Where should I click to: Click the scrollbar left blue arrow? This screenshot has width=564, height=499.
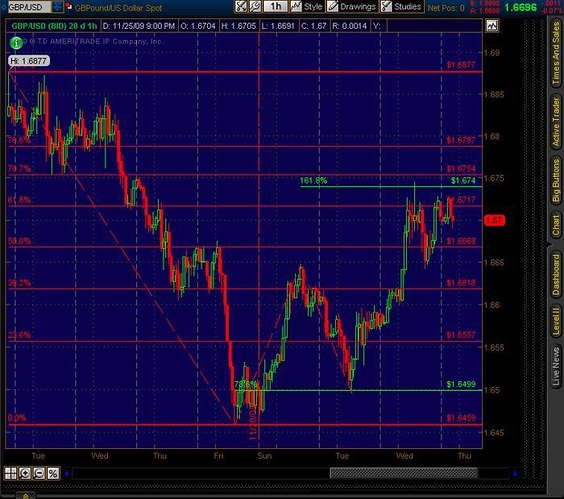coord(67,473)
